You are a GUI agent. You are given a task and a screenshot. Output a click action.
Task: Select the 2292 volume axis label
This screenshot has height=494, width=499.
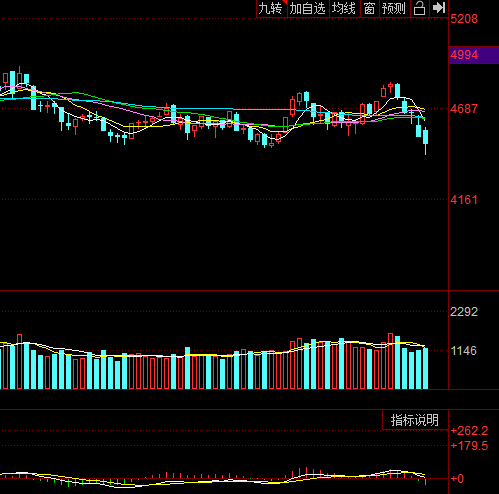[464, 312]
